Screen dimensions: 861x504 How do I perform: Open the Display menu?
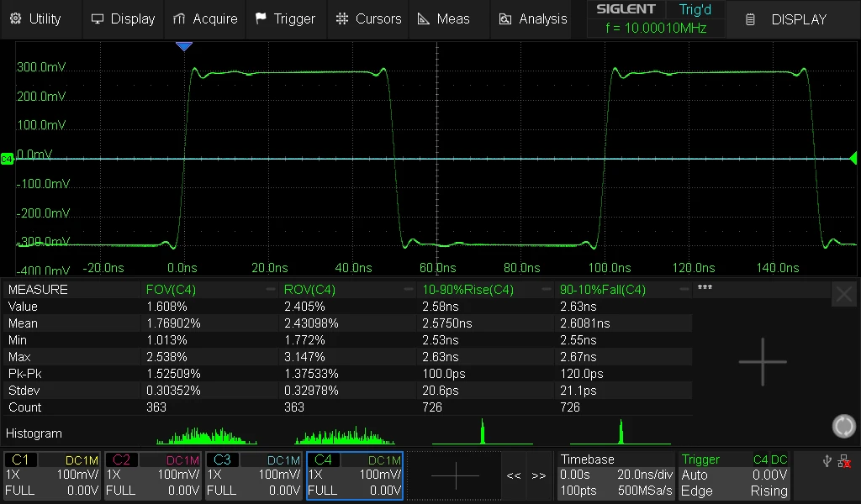[123, 18]
